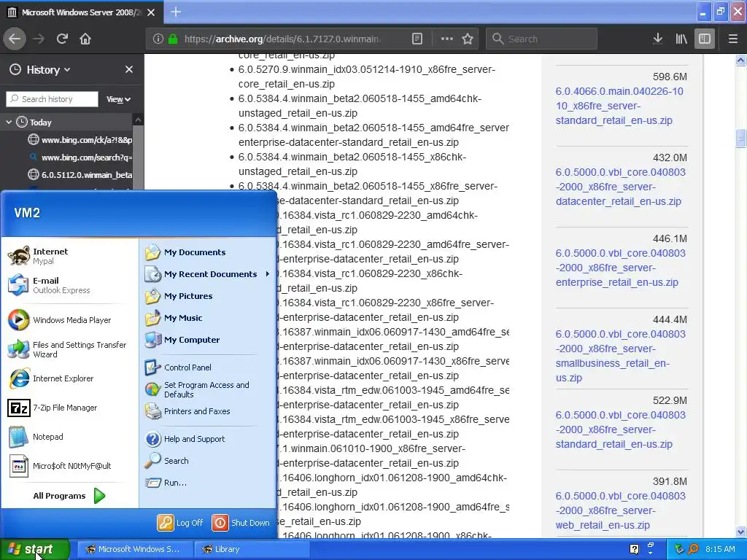Viewport: 747px width, 560px height.
Task: Click the Log Off button
Action: pyautogui.click(x=181, y=523)
